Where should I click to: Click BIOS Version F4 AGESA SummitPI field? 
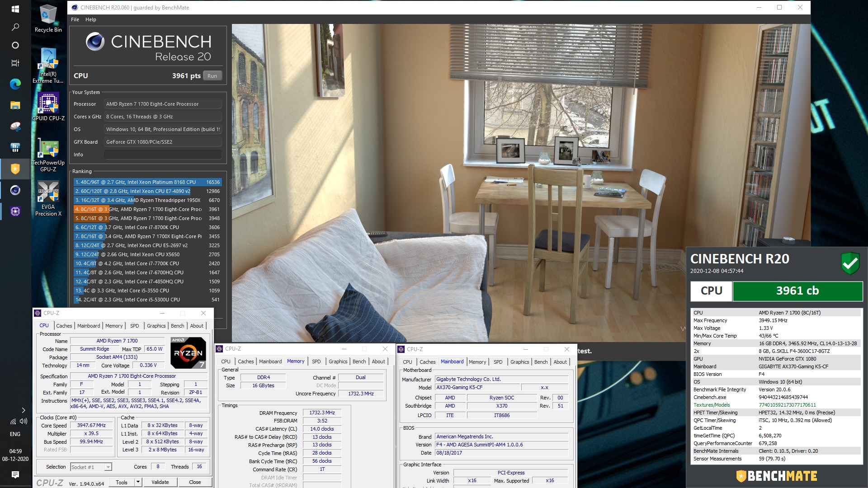[501, 445]
